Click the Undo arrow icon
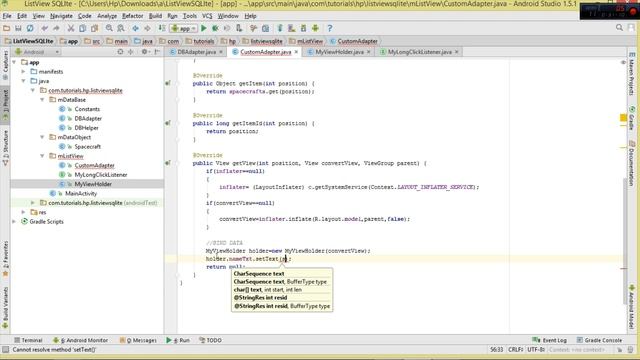This screenshot has width=640, height=360. pyautogui.click(x=44, y=28)
